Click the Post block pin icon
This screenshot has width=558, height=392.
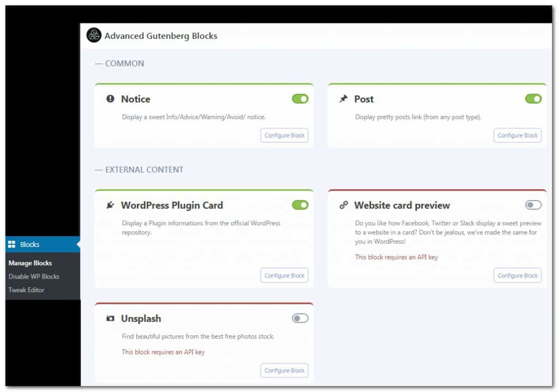point(343,99)
